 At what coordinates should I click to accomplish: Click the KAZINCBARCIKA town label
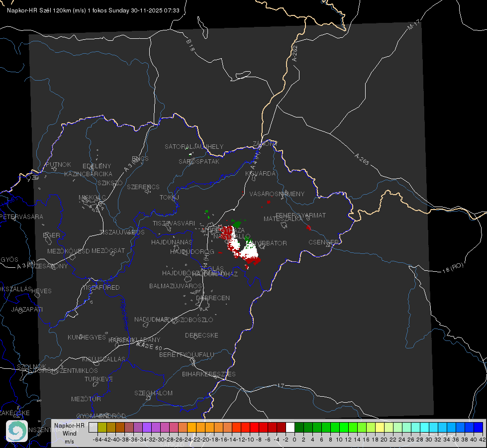(x=88, y=174)
